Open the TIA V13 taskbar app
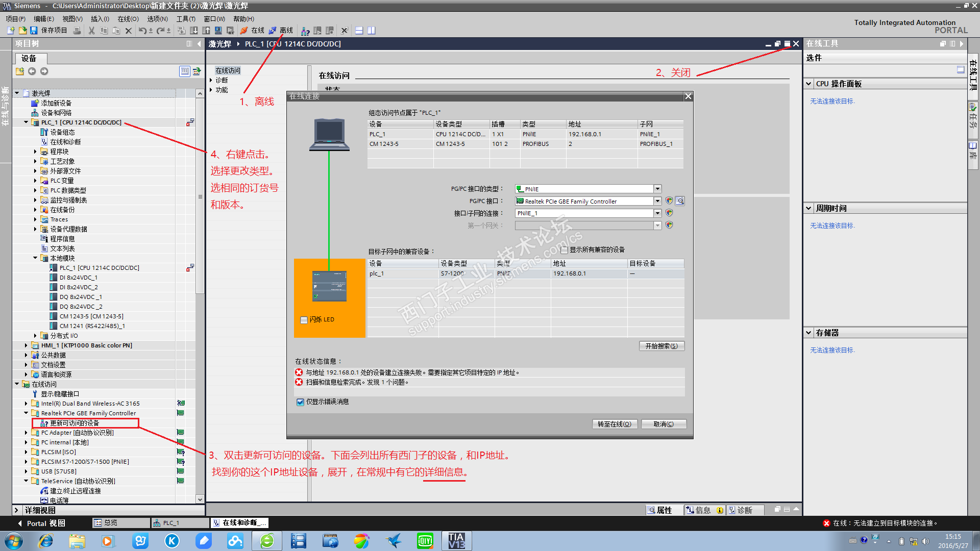The image size is (980, 551). pyautogui.click(x=456, y=541)
